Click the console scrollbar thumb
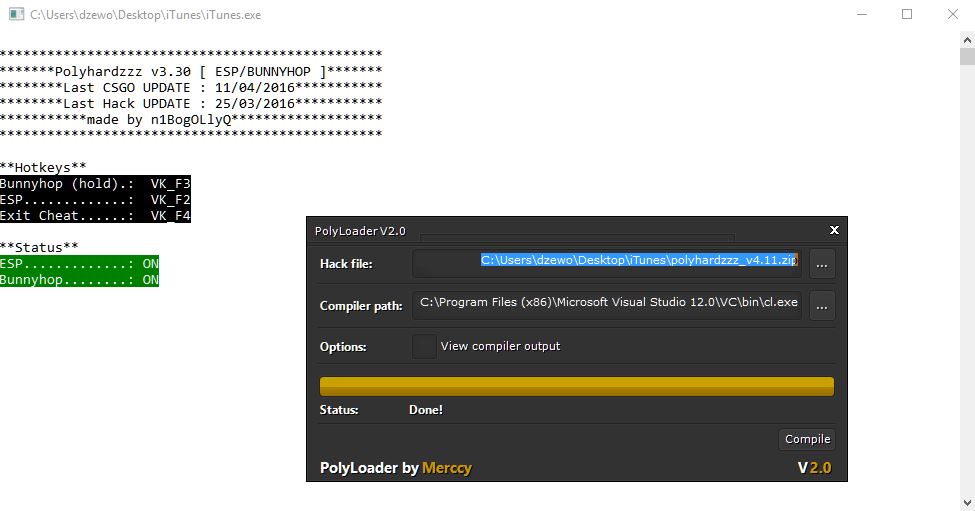 967,57
